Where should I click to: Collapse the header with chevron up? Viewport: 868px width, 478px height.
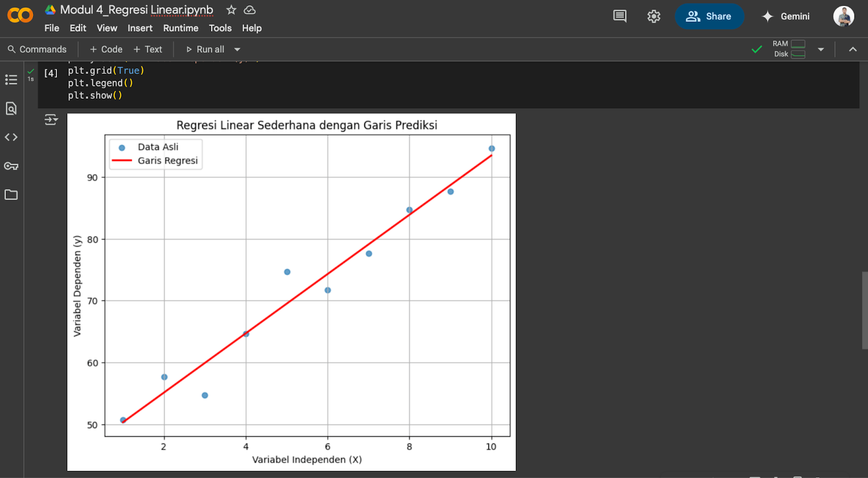pos(853,49)
